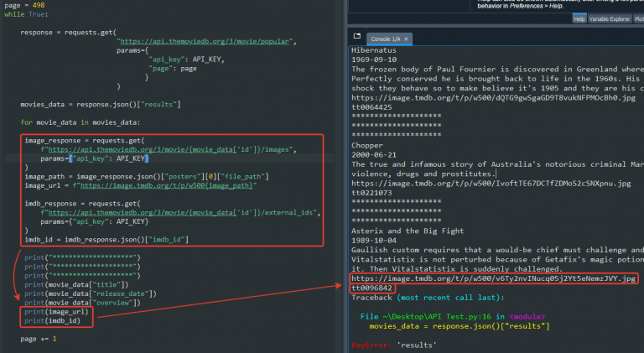Switch to the Help pane tab
The image size is (644, 353).
point(579,18)
